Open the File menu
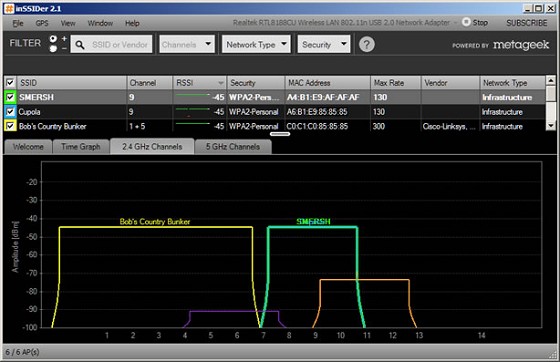Screen dimensions: 560x362 (18, 23)
